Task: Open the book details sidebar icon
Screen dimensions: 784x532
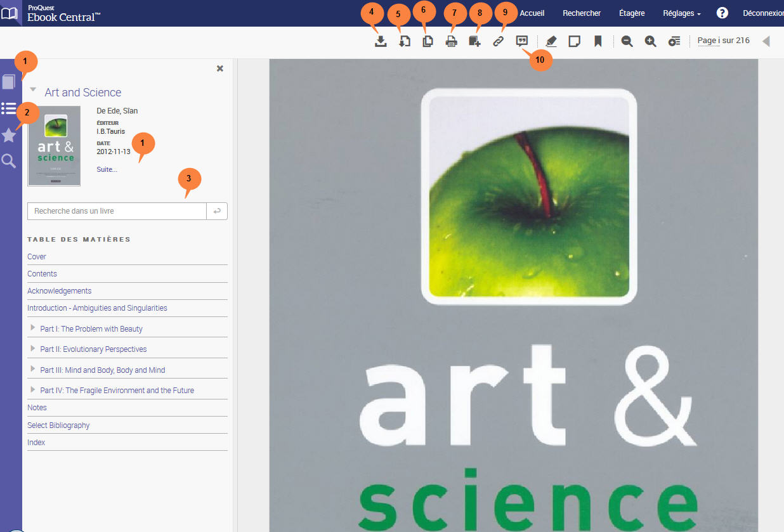Action: pyautogui.click(x=9, y=82)
